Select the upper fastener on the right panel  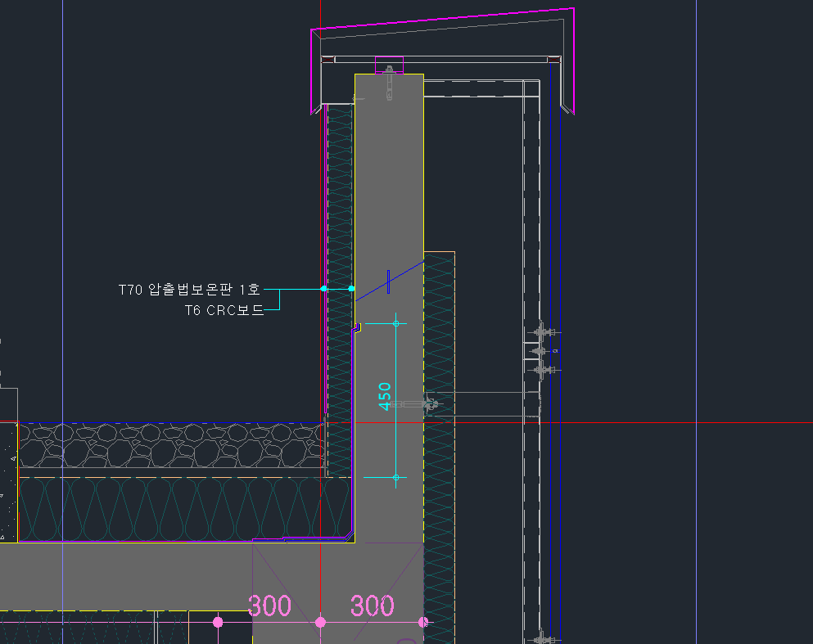540,332
